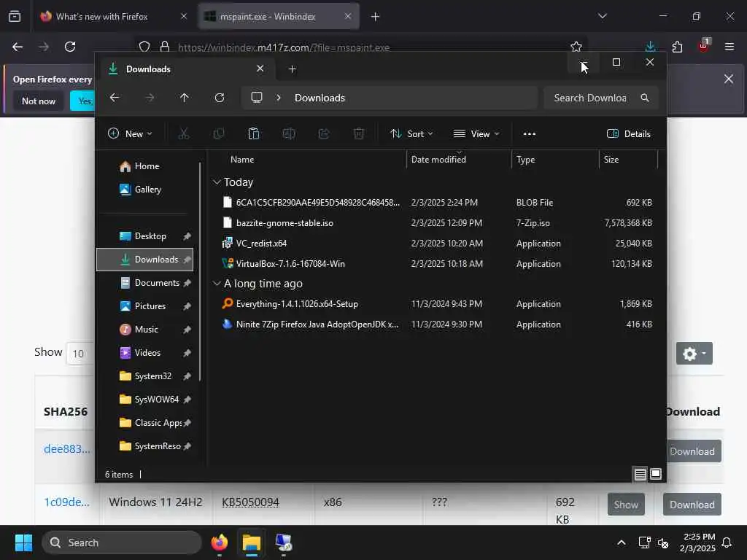Open Firefox application hamburger menu

point(729,47)
